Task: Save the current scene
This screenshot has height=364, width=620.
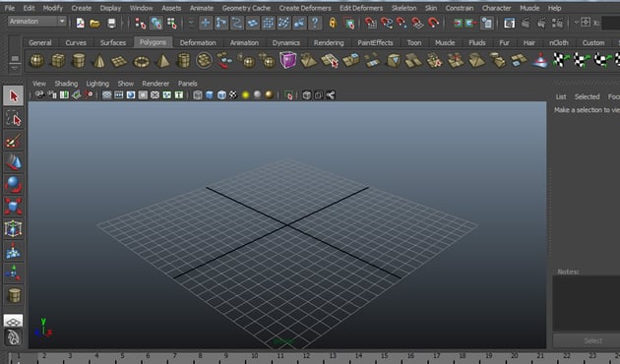Action: pyautogui.click(x=111, y=23)
